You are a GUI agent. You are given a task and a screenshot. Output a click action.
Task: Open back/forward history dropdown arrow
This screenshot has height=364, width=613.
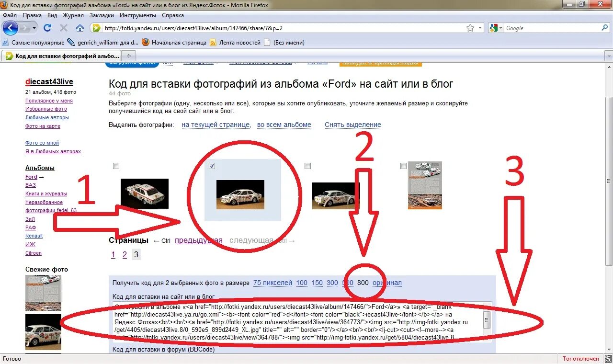(x=34, y=28)
